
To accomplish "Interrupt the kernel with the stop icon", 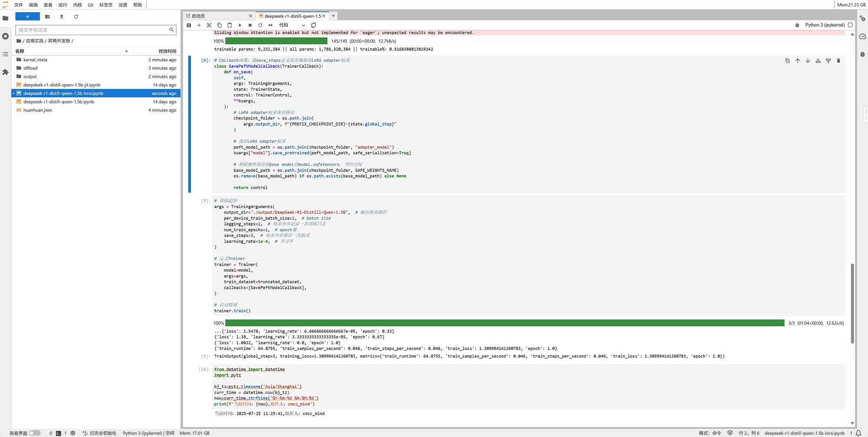I will [x=250, y=25].
